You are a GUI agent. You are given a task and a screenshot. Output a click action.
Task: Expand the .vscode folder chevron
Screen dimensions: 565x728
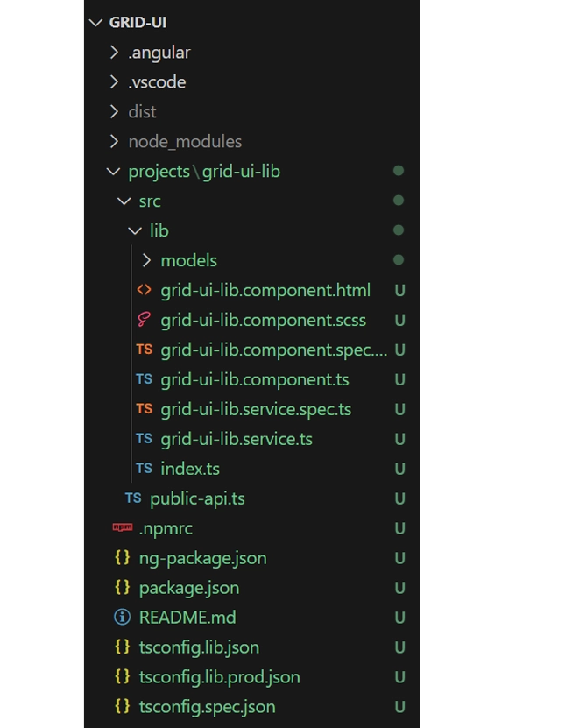pyautogui.click(x=114, y=81)
